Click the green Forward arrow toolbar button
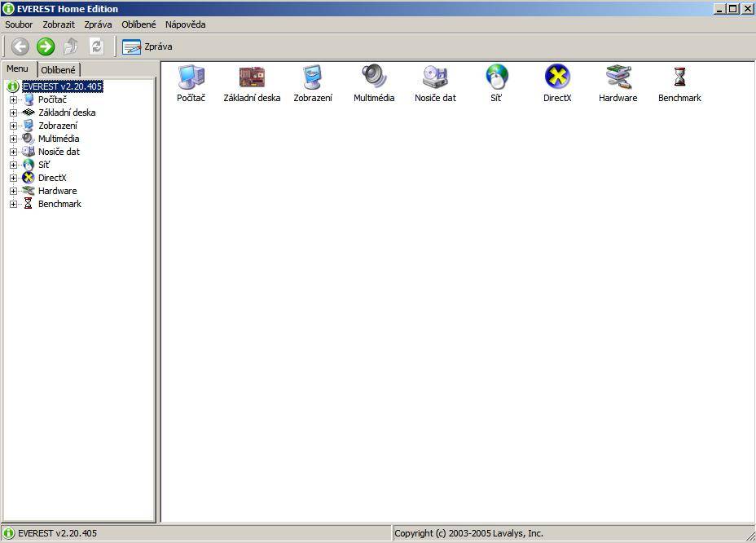756x543 pixels. coord(46,46)
